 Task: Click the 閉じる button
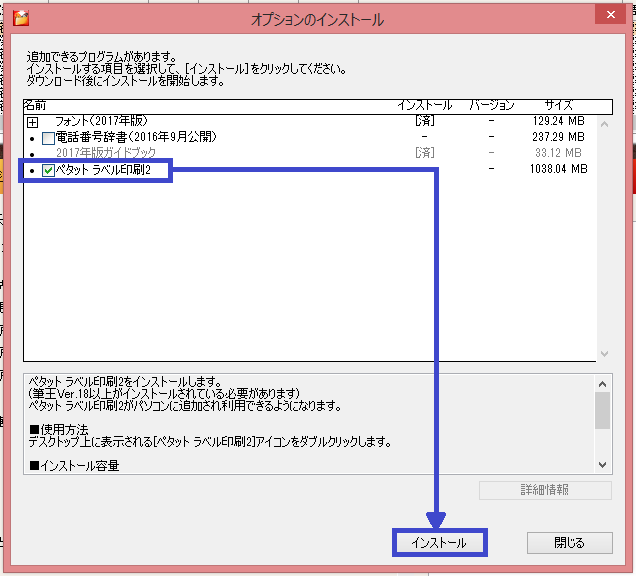point(569,542)
